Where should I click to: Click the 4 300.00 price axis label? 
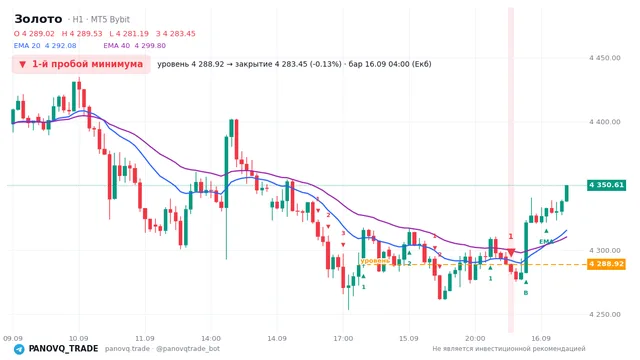[604, 251]
